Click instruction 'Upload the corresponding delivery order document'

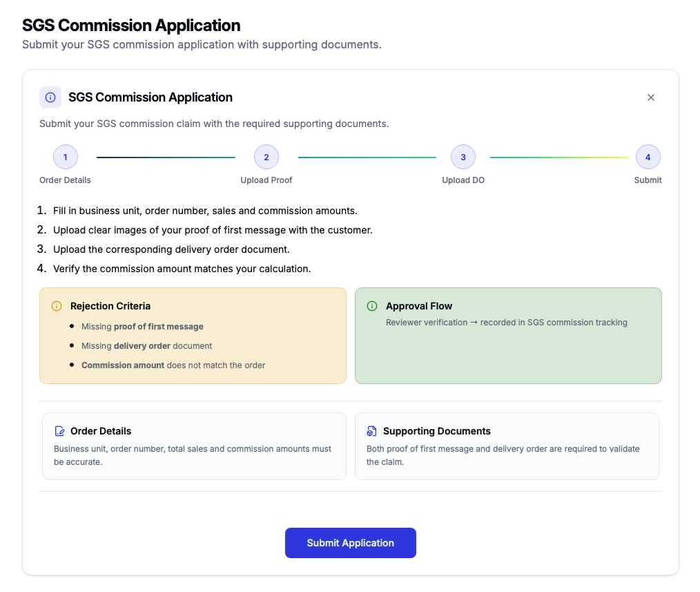tap(171, 249)
